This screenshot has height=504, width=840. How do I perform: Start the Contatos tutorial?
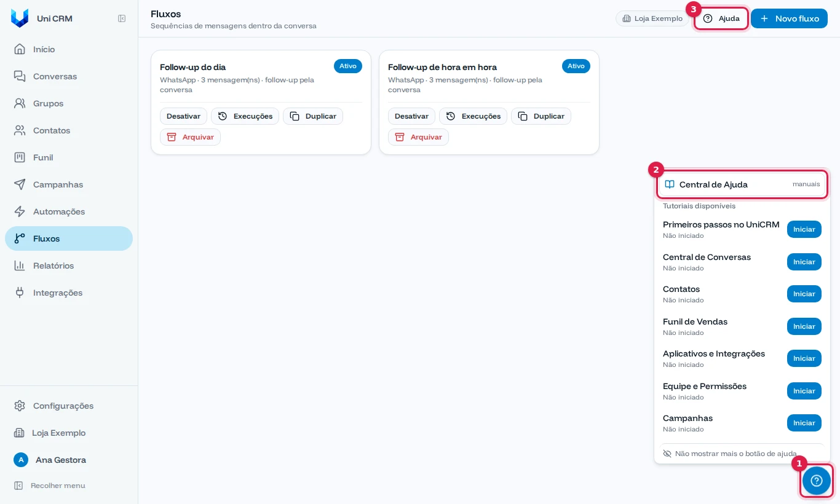pos(804,294)
